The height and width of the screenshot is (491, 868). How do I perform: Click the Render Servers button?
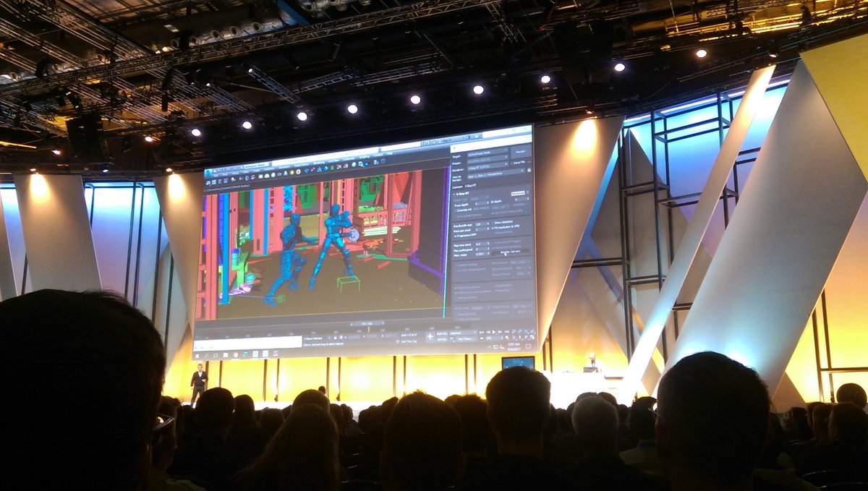[x=511, y=252]
